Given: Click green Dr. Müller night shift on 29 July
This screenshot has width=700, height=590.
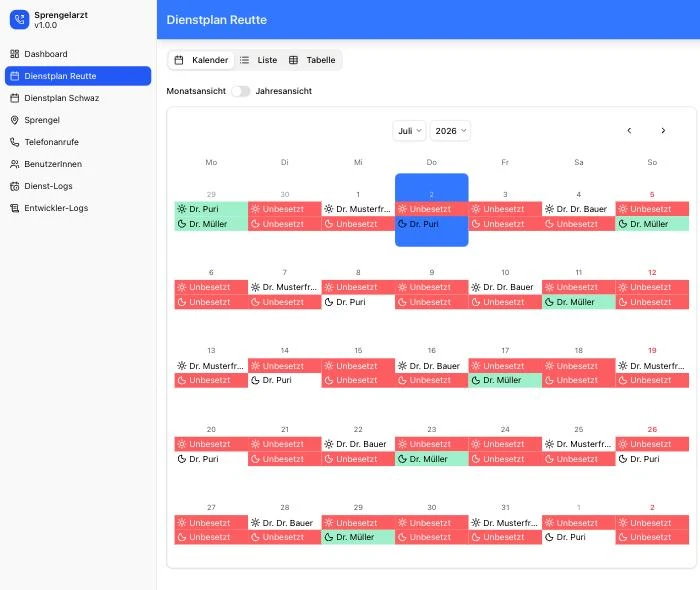Looking at the screenshot, I should point(358,537).
